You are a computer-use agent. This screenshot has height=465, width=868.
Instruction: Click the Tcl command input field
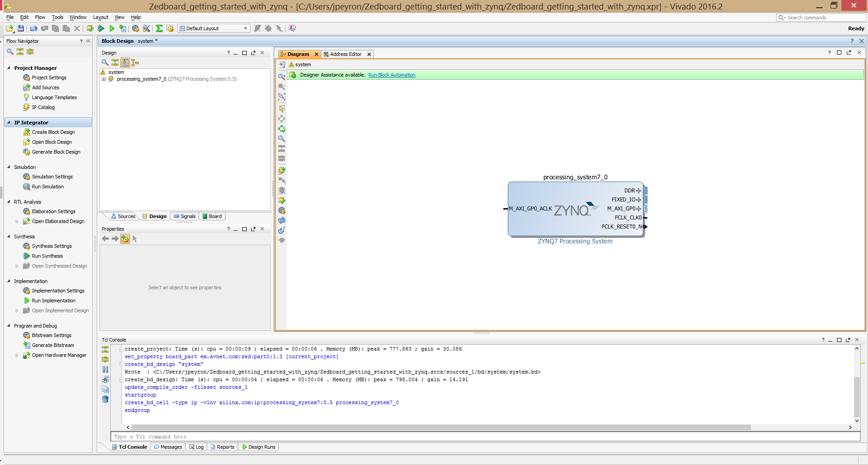pos(485,437)
